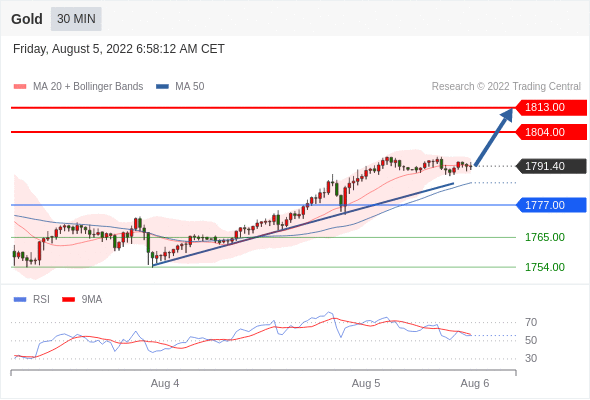
Task: Click the 1804.00 resistance price tag
Action: (551, 132)
